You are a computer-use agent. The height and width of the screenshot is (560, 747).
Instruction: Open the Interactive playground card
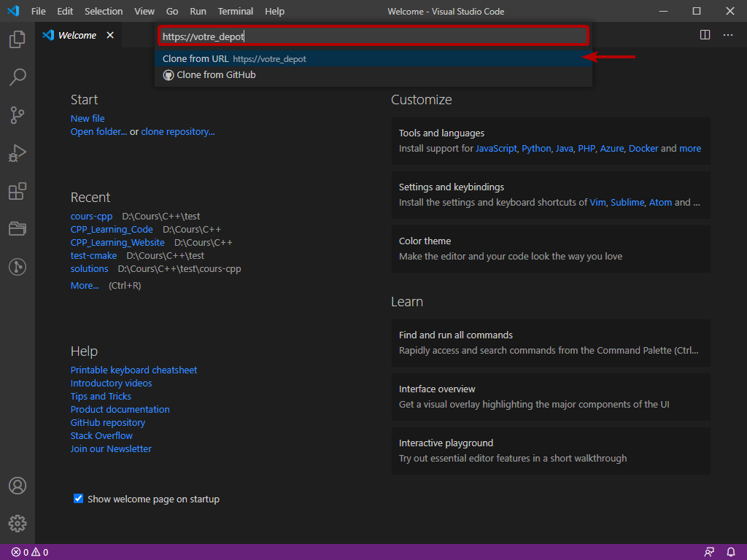coord(551,451)
